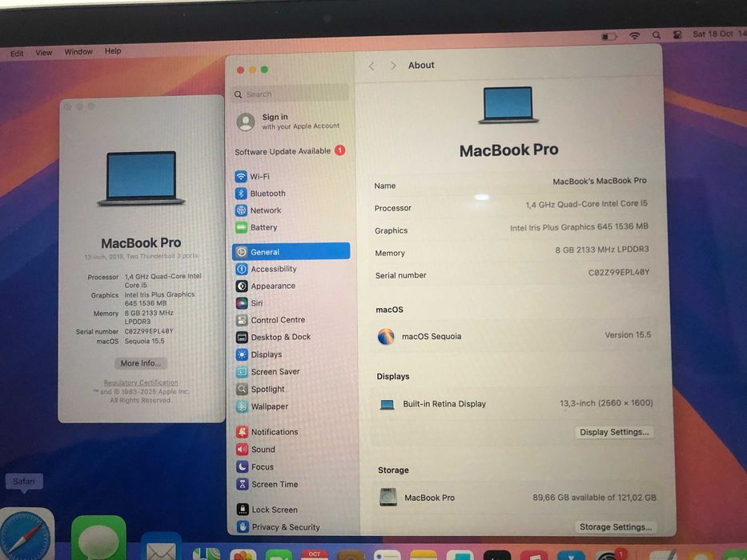Click serial number C02Z99EPL40Y in About pane
The height and width of the screenshot is (560, 747).
[618, 272]
